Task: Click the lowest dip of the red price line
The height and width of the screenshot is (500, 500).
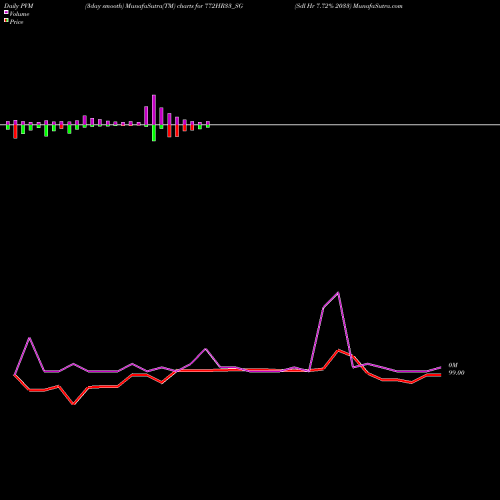Action: 73,404
